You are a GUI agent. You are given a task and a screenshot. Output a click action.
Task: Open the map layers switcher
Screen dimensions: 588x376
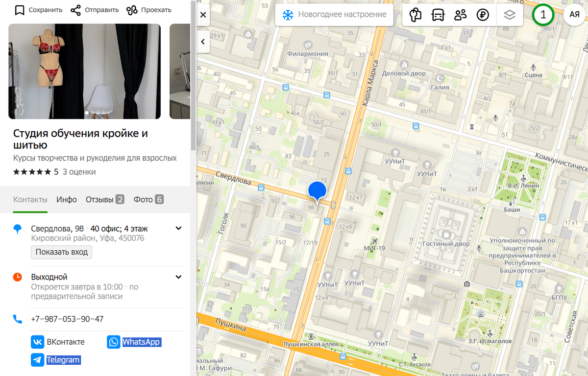510,15
